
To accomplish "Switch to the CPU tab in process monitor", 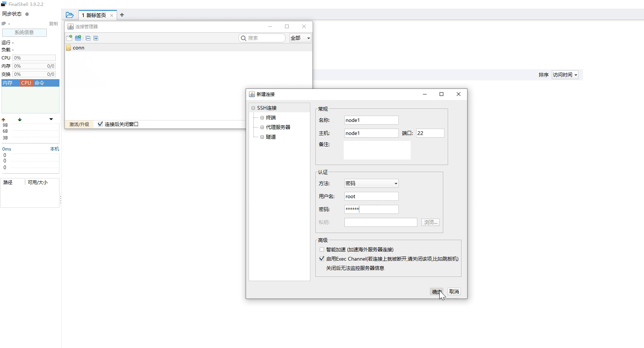I will click(26, 83).
